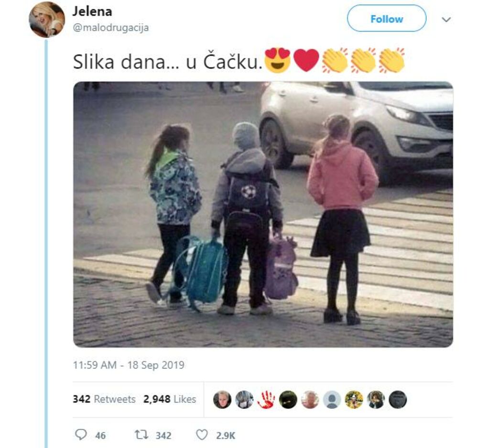Expand tweet options chevron menu
This screenshot has height=448, width=478.
[x=446, y=20]
